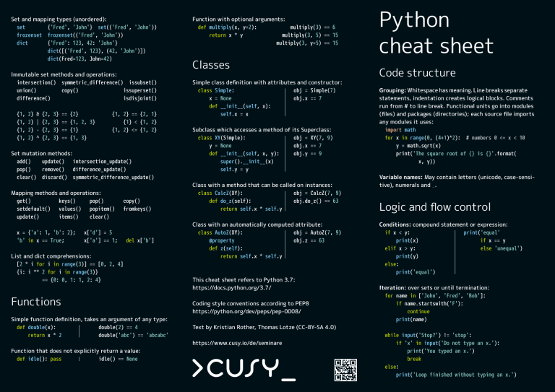Click the "del x['b']" statement
Image resolution: width=555 pixels, height=392 pixels.
tap(139, 240)
